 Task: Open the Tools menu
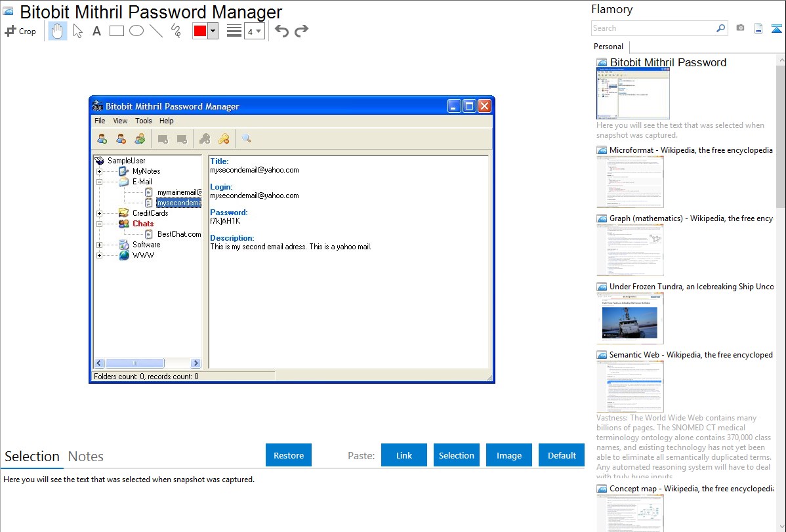[x=144, y=121]
